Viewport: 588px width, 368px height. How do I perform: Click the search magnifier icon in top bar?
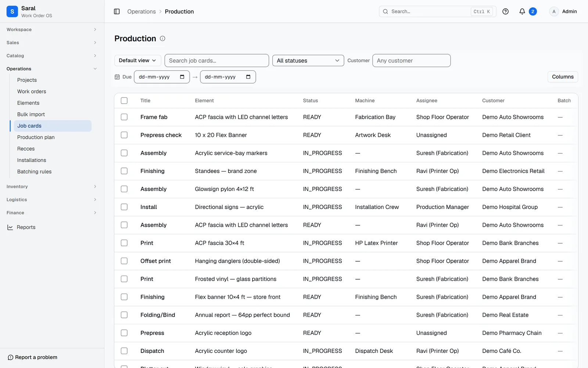pyautogui.click(x=386, y=11)
